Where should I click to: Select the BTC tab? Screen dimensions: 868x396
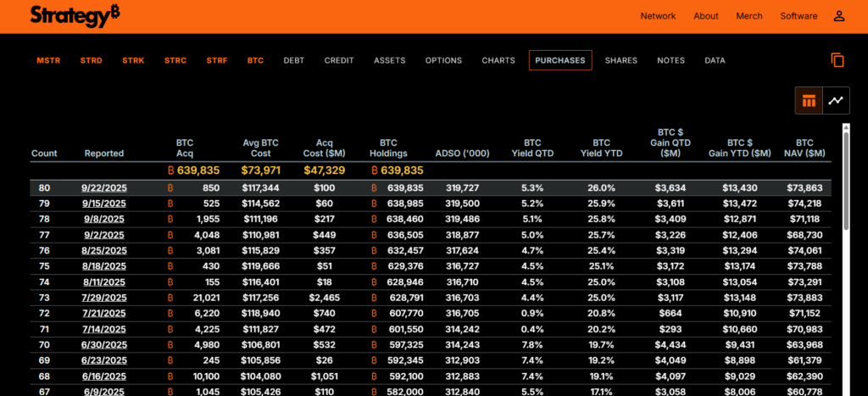coord(255,60)
